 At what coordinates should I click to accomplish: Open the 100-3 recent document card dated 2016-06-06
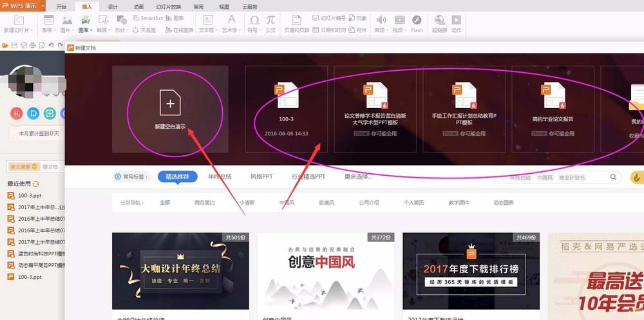(x=287, y=109)
